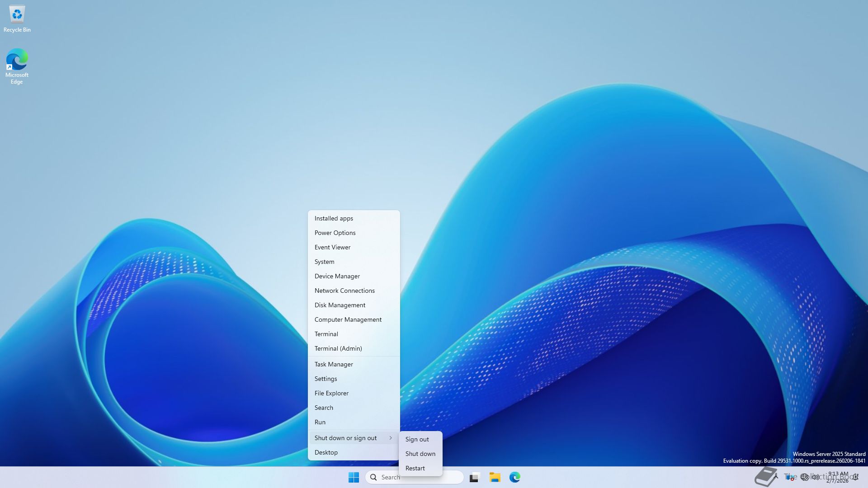Select Restart from the power submenu
Viewport: 868px width, 488px height.
click(x=415, y=468)
